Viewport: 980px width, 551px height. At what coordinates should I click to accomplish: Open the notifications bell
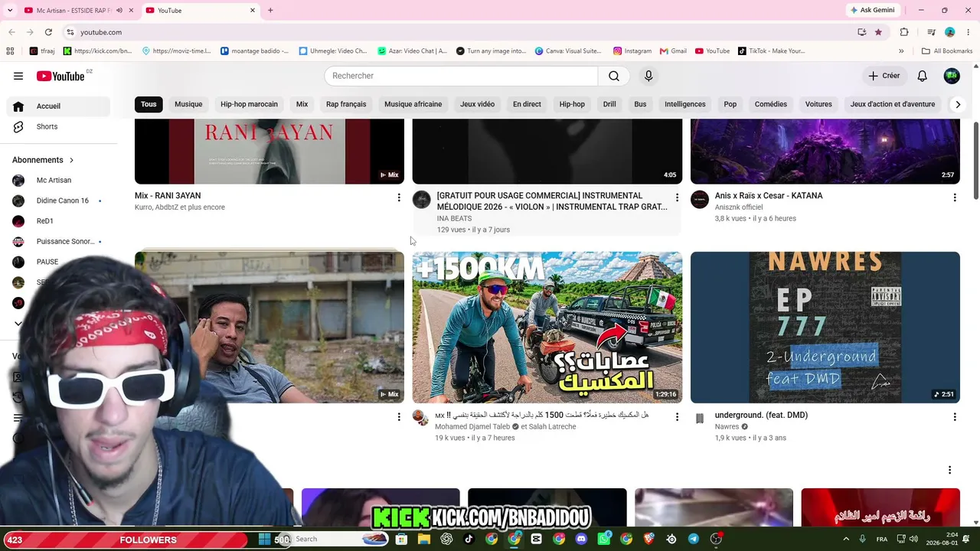(923, 76)
